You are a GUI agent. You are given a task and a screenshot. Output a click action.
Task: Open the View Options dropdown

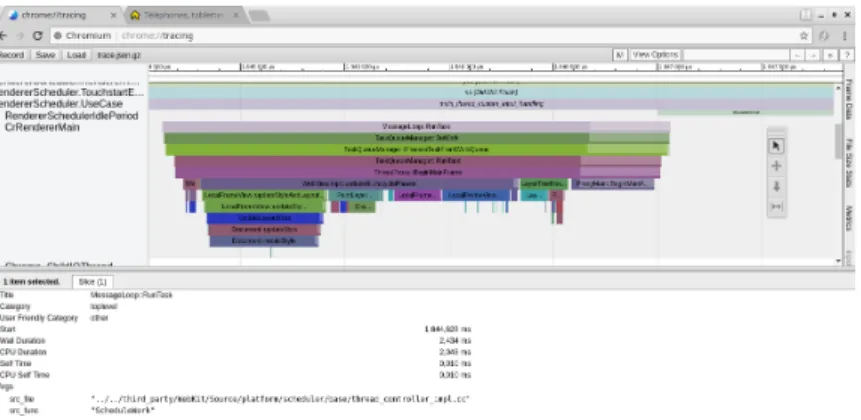[x=655, y=55]
